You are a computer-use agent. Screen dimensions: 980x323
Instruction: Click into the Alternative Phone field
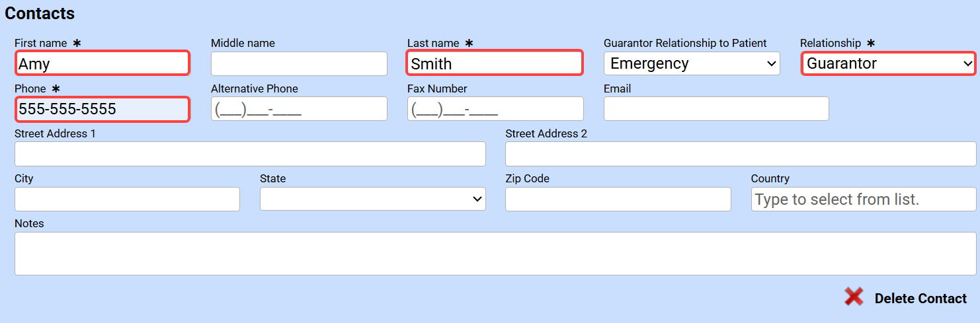[299, 109]
